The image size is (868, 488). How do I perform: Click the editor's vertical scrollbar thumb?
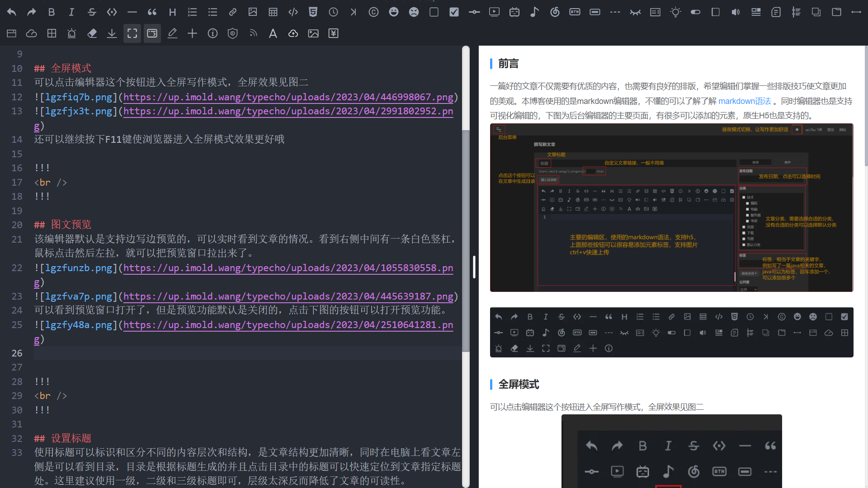[466, 240]
